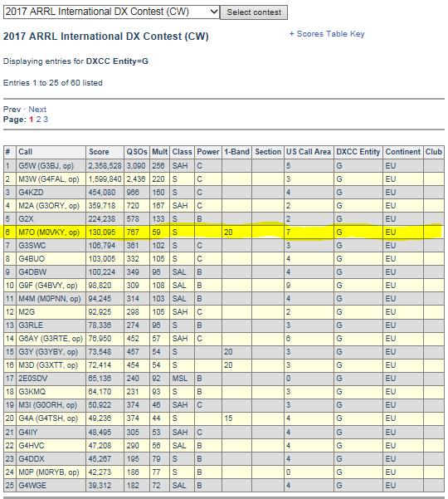Click class MSL in 2E0SDV row
This screenshot has height=499, width=448.
tap(180, 379)
